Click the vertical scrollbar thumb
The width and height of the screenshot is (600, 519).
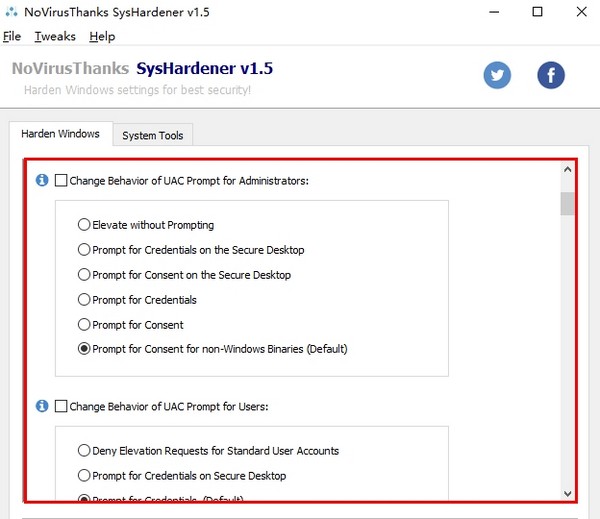567,204
